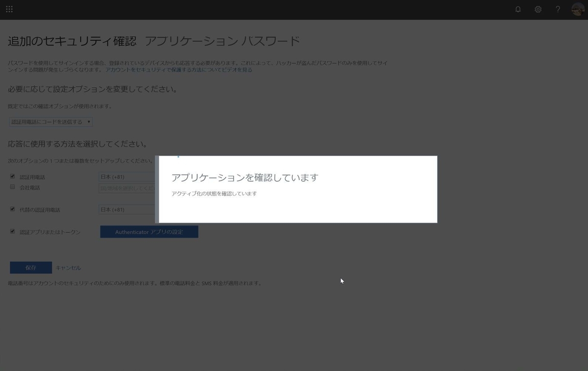The height and width of the screenshot is (371, 588).
Task: Open the 会社電話 country selector dropdown
Action: [x=126, y=188]
